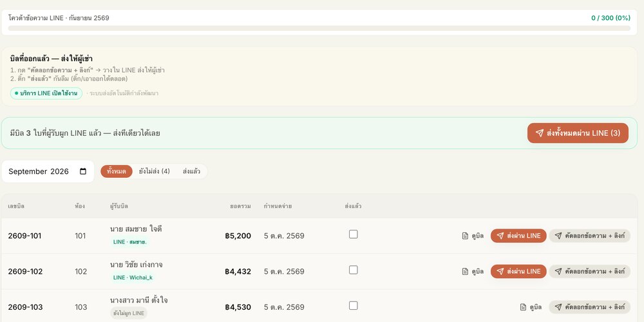This screenshot has height=322, width=644.
Task: Tick sent checkbox for bill 2609-101
Action: pyautogui.click(x=353, y=234)
